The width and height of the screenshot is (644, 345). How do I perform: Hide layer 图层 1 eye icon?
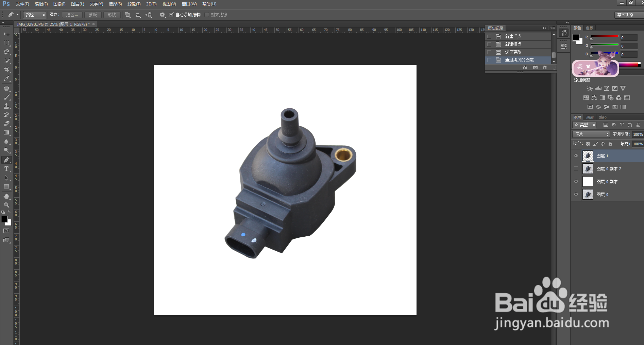point(576,156)
